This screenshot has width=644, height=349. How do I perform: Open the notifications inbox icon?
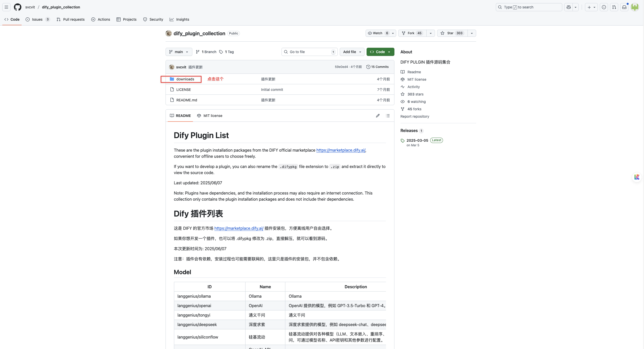click(624, 7)
